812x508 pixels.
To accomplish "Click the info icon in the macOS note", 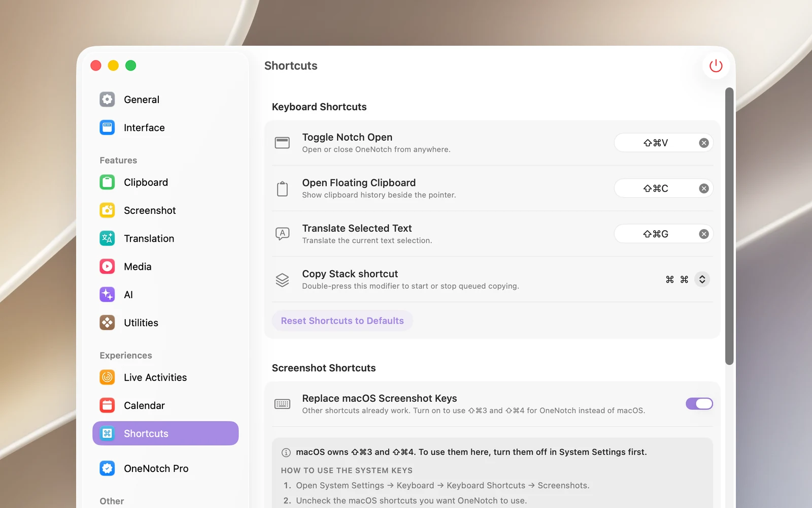I will coord(286,452).
